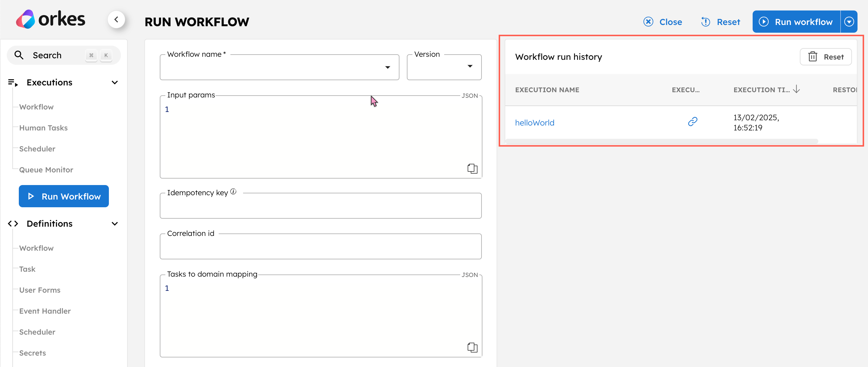Collapse the sidebar with the back chevron

[x=116, y=19]
